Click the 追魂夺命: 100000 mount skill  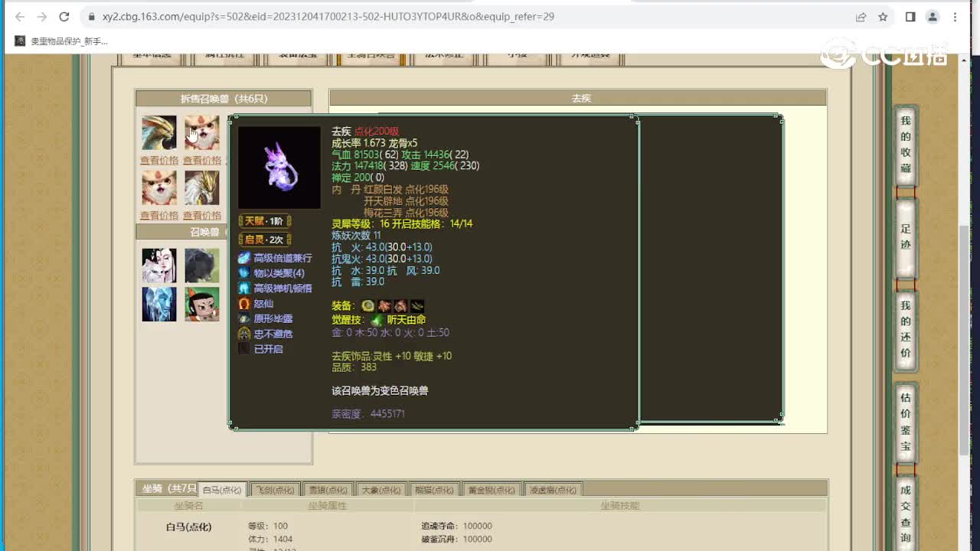(x=456, y=527)
